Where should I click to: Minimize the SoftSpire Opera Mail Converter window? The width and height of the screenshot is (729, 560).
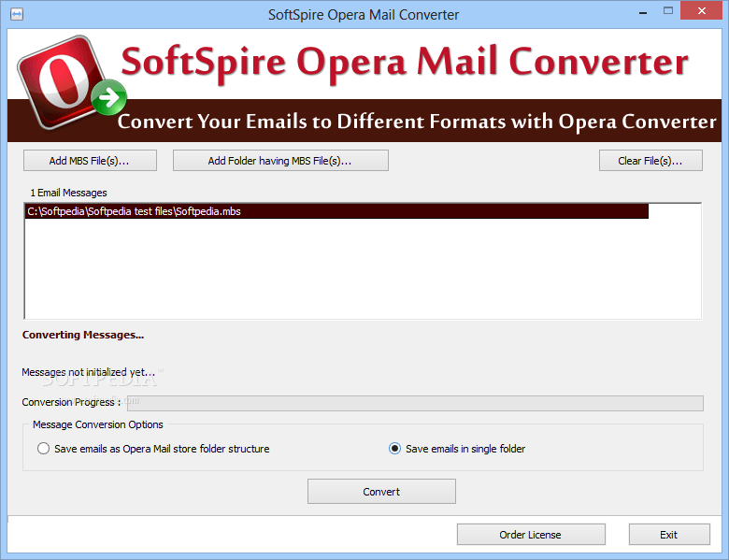(643, 12)
